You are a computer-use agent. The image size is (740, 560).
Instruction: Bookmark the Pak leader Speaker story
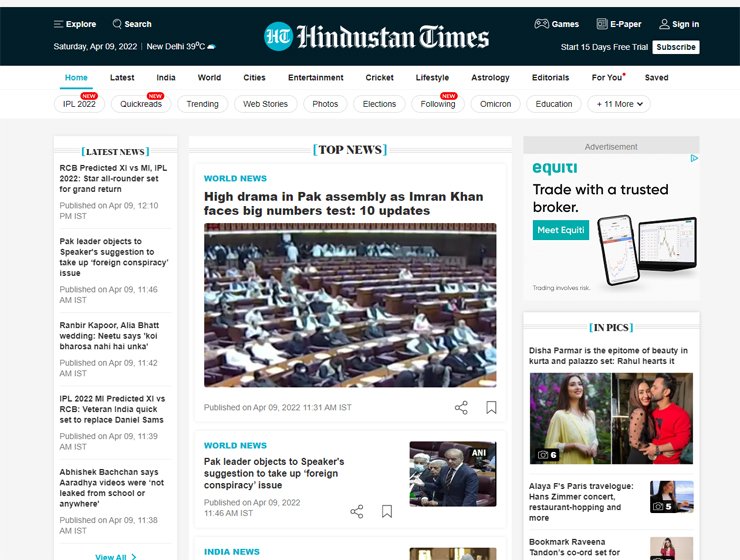coord(387,511)
